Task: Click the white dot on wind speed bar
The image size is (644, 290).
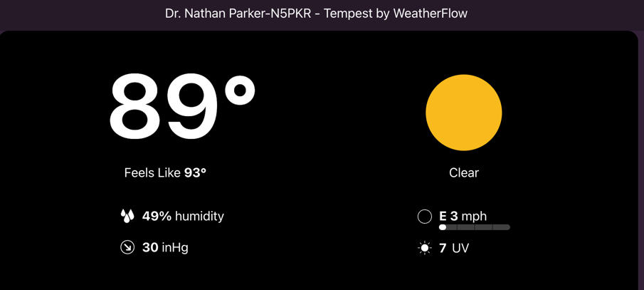Action: pos(443,227)
